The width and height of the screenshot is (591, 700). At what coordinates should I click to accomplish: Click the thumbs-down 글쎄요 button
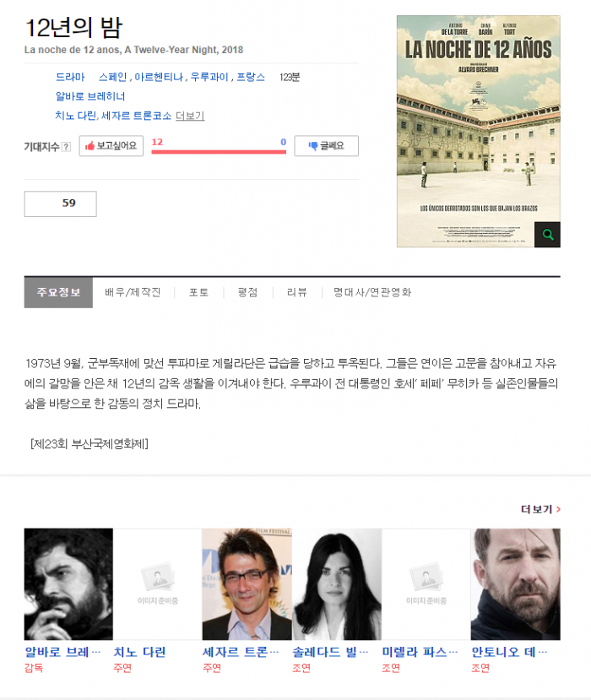(326, 146)
